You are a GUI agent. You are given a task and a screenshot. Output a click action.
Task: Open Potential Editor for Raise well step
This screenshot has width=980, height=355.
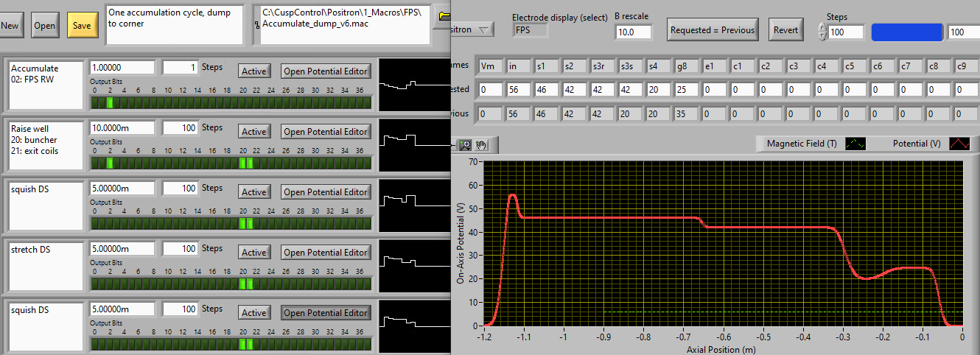click(x=326, y=132)
